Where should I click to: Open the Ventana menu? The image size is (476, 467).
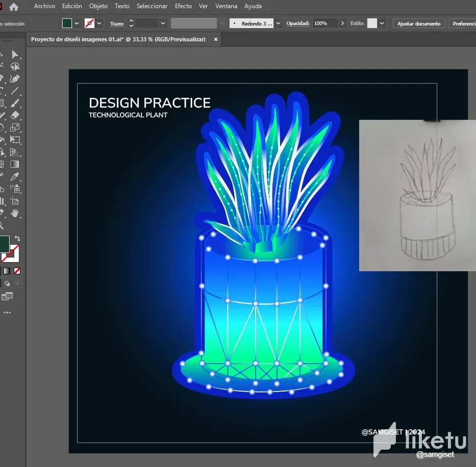pos(226,6)
